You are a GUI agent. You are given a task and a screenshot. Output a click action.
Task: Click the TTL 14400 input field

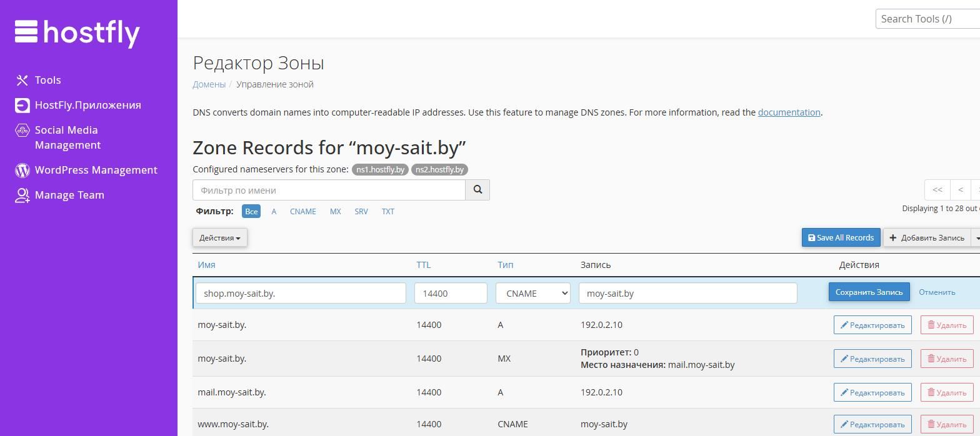point(451,293)
